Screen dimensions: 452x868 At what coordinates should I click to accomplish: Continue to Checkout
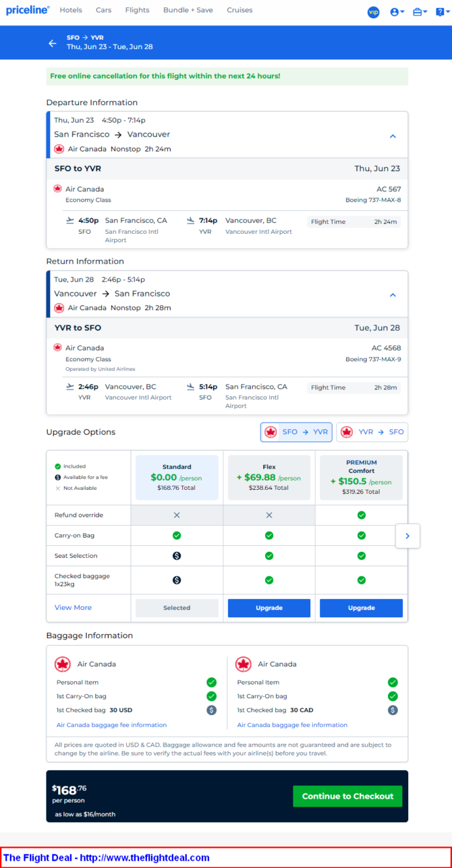pos(347,796)
